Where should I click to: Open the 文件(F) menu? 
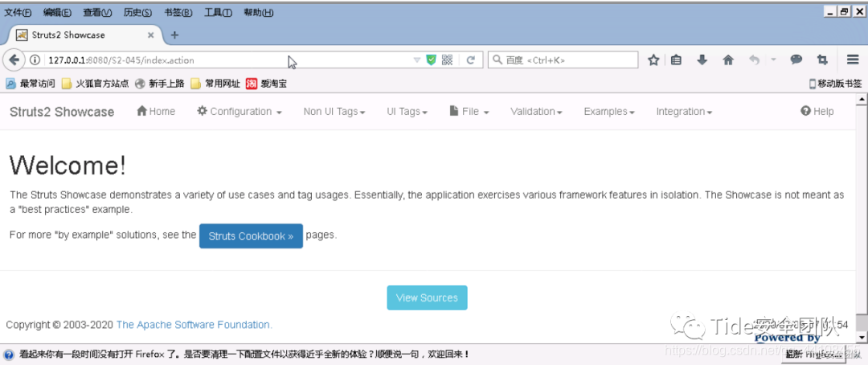pos(18,12)
